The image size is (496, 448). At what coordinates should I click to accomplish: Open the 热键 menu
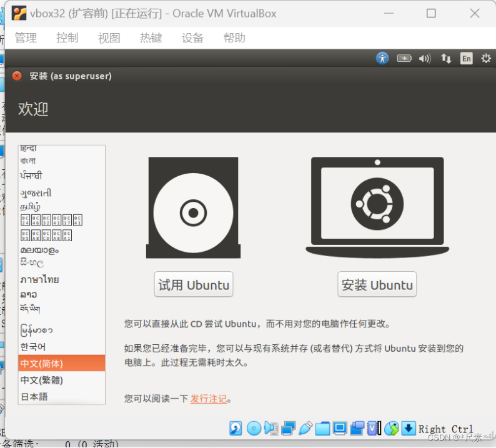[x=151, y=38]
